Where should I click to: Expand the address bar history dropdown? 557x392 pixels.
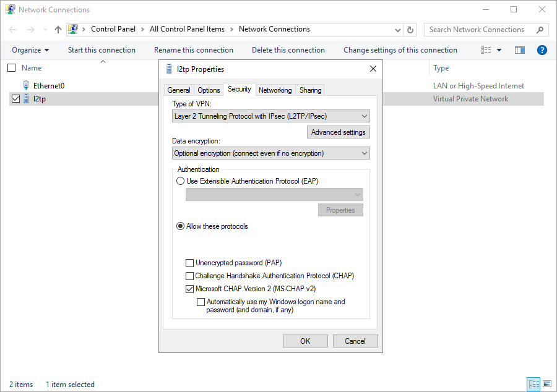coord(398,30)
